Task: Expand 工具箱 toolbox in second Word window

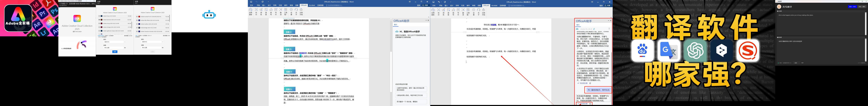Action: coord(468,11)
